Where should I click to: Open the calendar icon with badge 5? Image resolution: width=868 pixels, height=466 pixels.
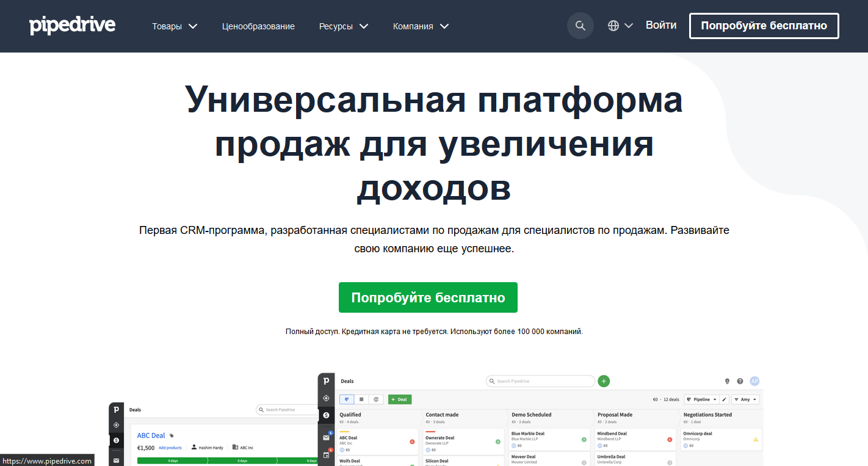point(327,454)
